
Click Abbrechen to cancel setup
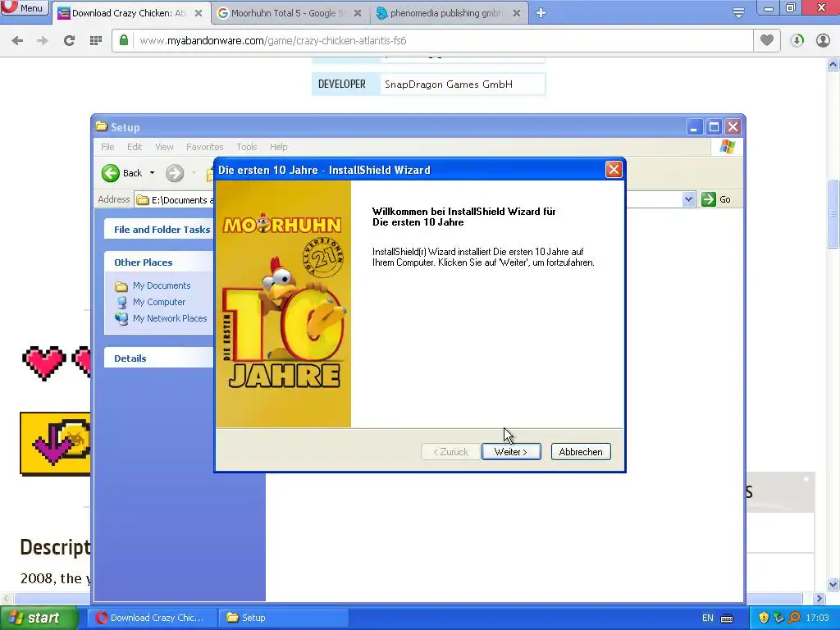581,452
